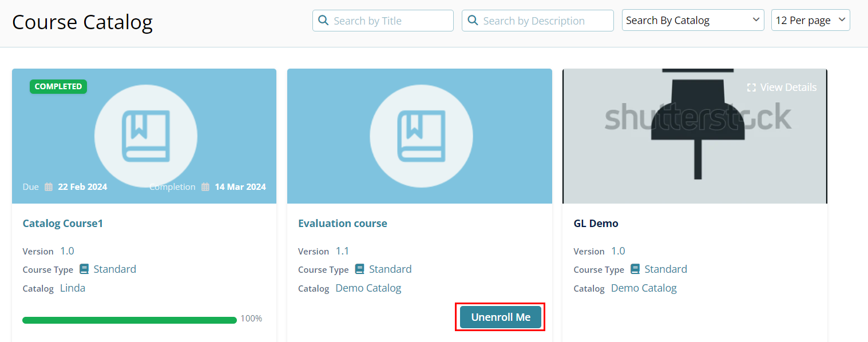Screen dimensions: 868x342
Task: Click the book icon on Evaluation course thumbnail
Action: [421, 136]
